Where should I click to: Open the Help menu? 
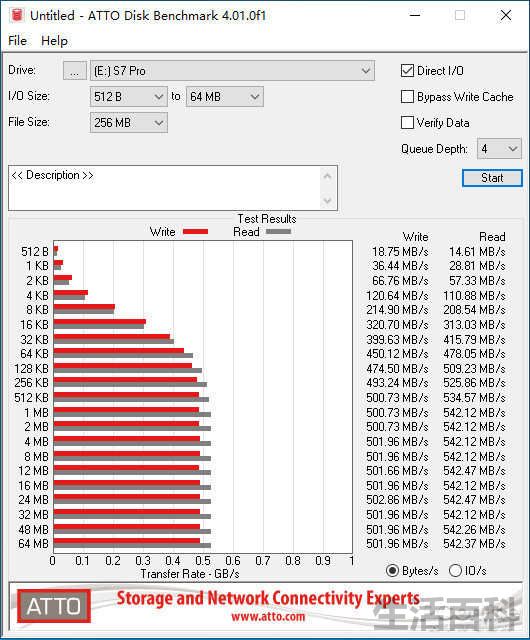pos(54,41)
